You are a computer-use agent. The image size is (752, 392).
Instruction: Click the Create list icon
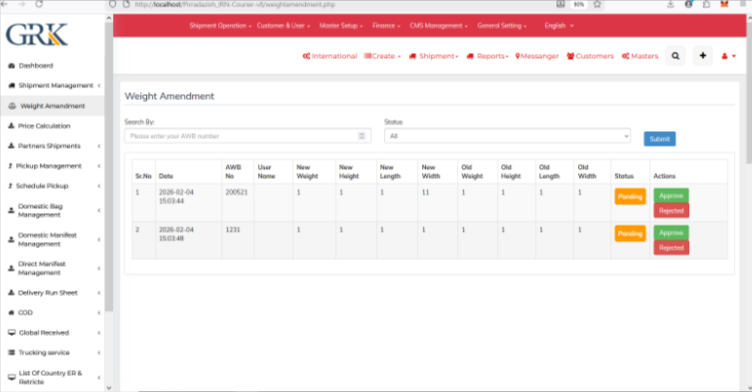(367, 56)
